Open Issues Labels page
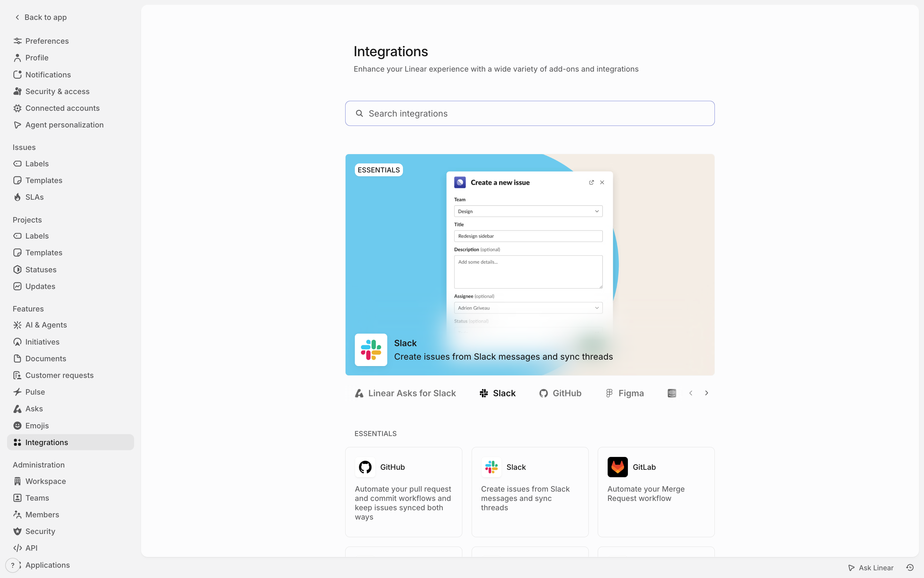This screenshot has height=578, width=924. pos(71,164)
